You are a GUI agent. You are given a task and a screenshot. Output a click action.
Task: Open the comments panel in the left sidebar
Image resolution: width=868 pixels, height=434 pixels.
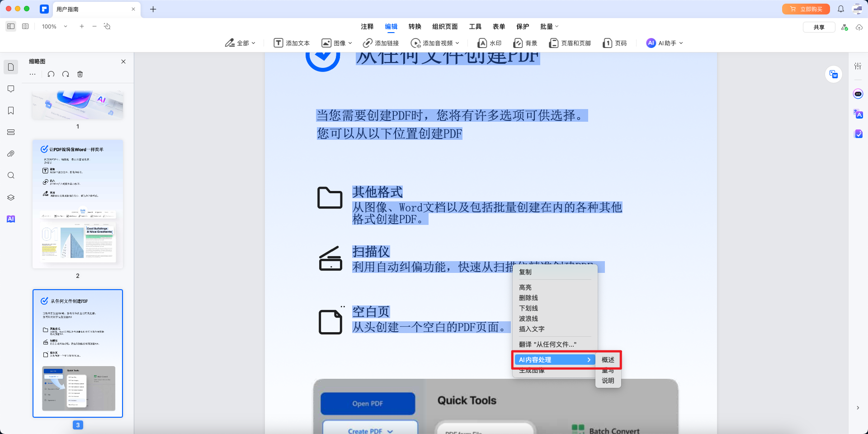tap(11, 89)
